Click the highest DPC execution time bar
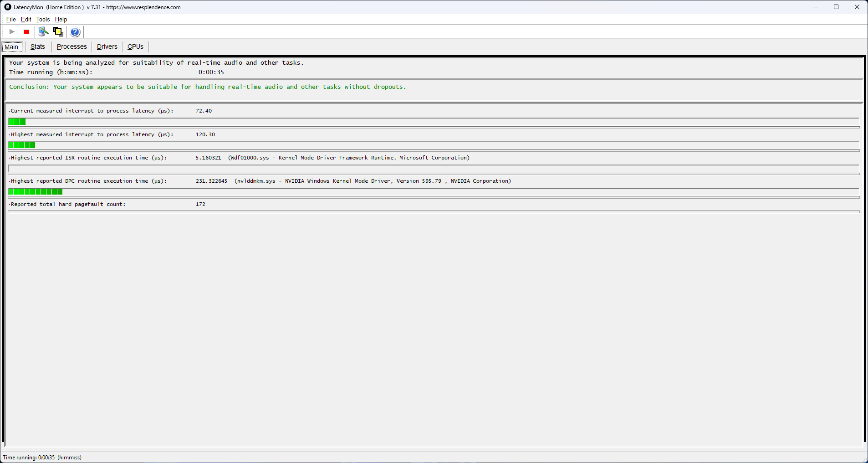 point(36,192)
